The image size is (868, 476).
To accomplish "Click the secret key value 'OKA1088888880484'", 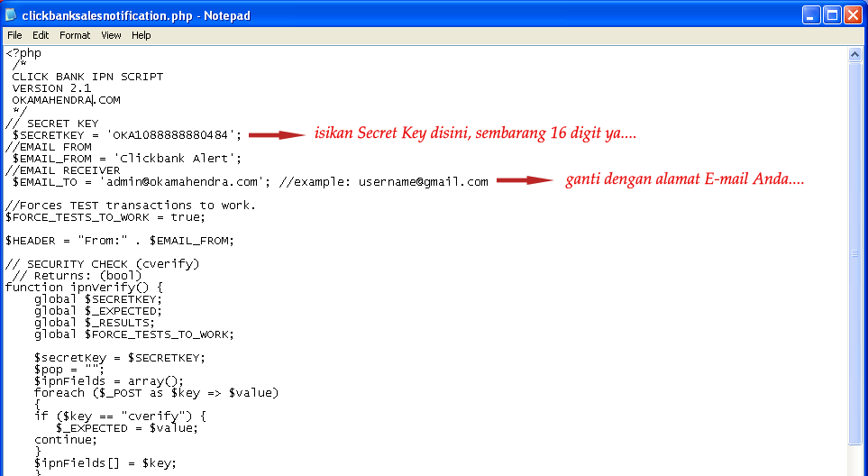I will (170, 135).
